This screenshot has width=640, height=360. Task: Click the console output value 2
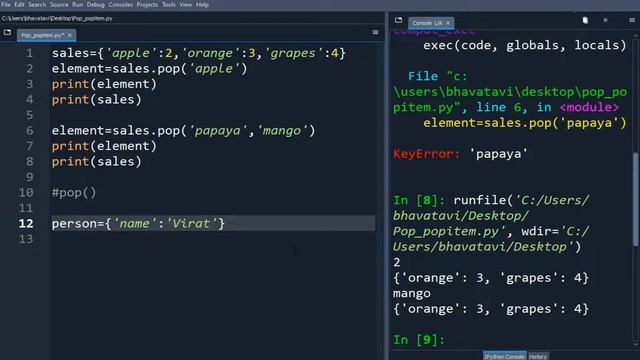(397, 262)
